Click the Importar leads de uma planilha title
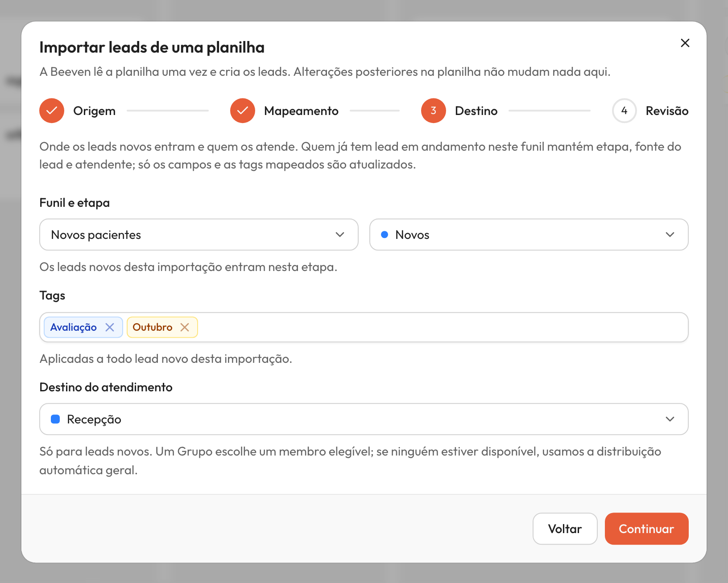The height and width of the screenshot is (583, 728). 152,47
